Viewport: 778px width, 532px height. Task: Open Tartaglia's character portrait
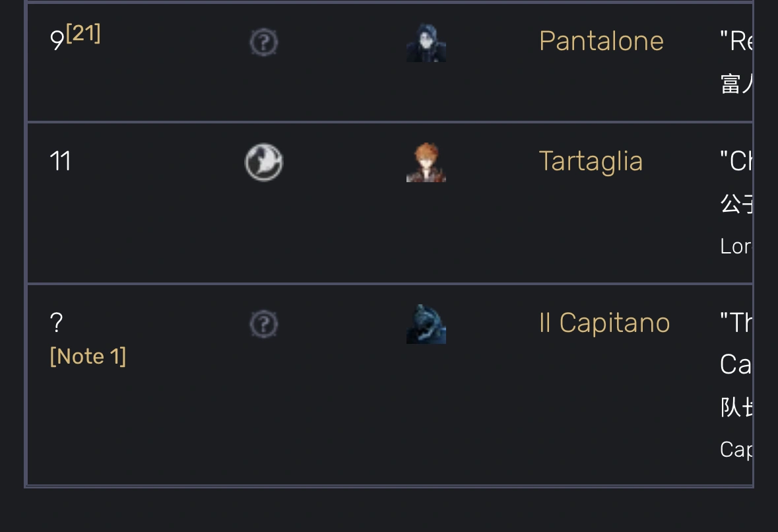click(x=426, y=162)
